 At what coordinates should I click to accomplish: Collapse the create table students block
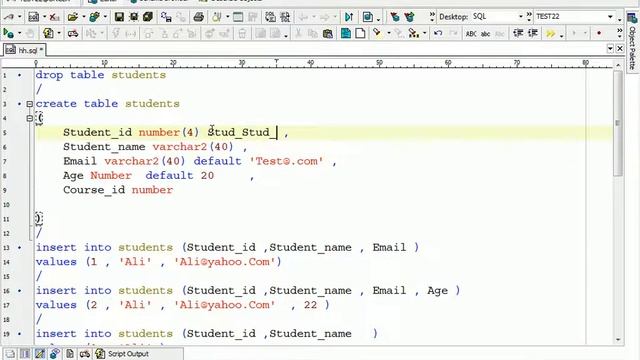[x=29, y=104]
